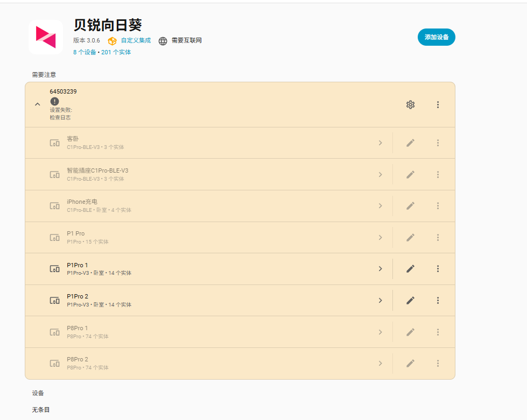Open three-dot menu for 客卧 device
The height and width of the screenshot is (420, 527).
pyautogui.click(x=438, y=143)
